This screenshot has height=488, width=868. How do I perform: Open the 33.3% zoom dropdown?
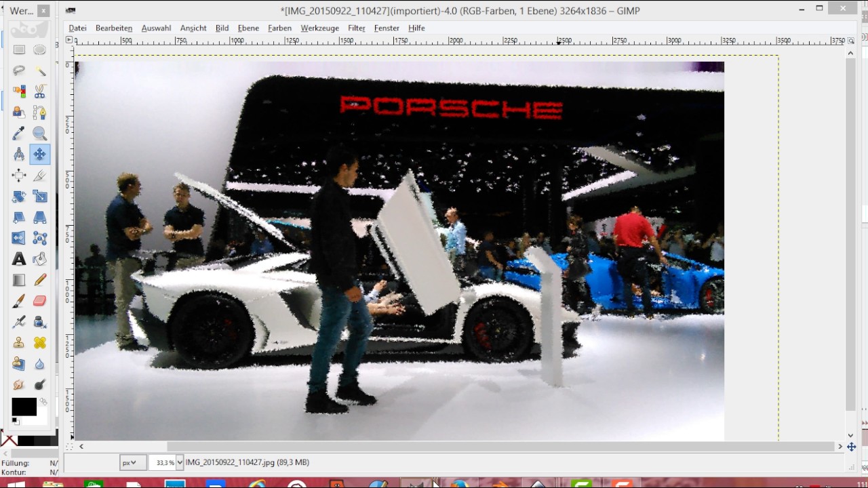[179, 462]
